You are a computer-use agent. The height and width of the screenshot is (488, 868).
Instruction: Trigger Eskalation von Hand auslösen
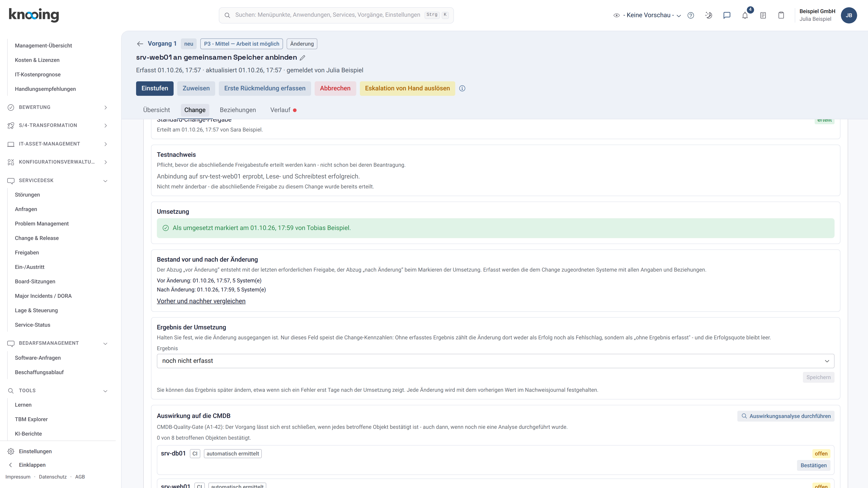coord(407,88)
